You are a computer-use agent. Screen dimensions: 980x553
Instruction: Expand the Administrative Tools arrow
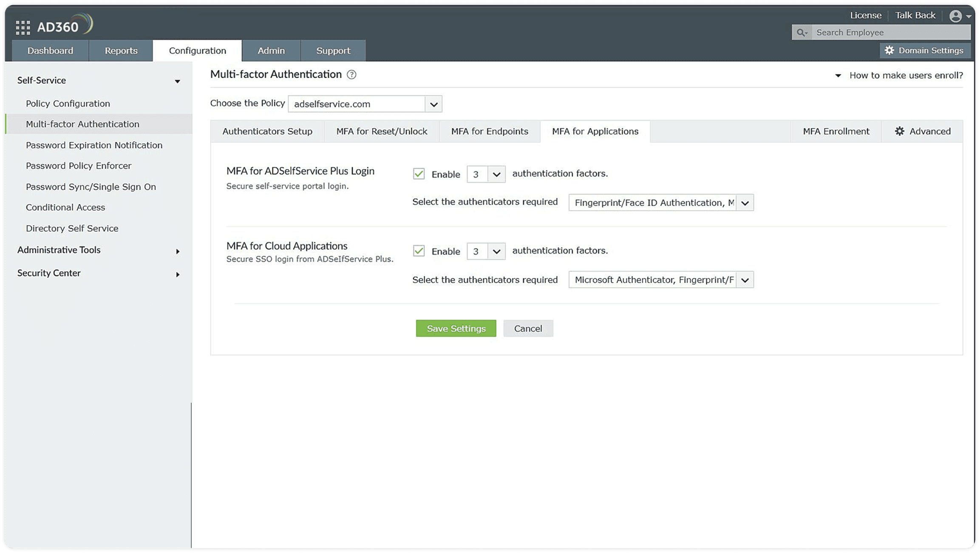[178, 251]
